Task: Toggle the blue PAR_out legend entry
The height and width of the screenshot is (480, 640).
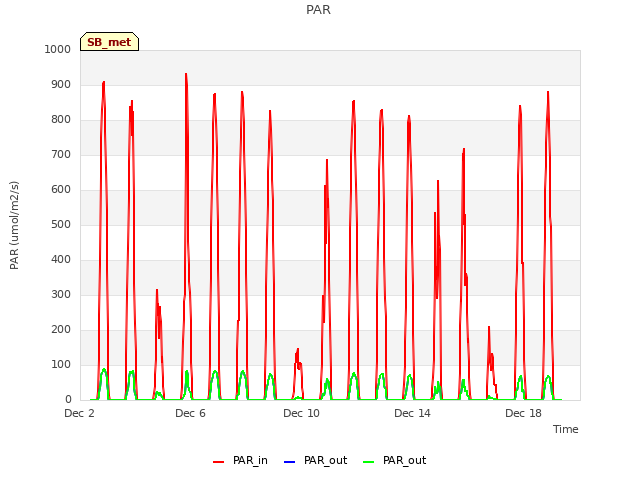Action: pos(315,461)
